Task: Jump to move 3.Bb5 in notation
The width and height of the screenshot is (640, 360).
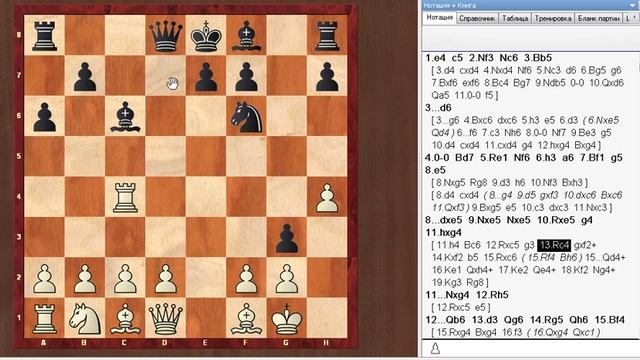Action: click(538, 58)
